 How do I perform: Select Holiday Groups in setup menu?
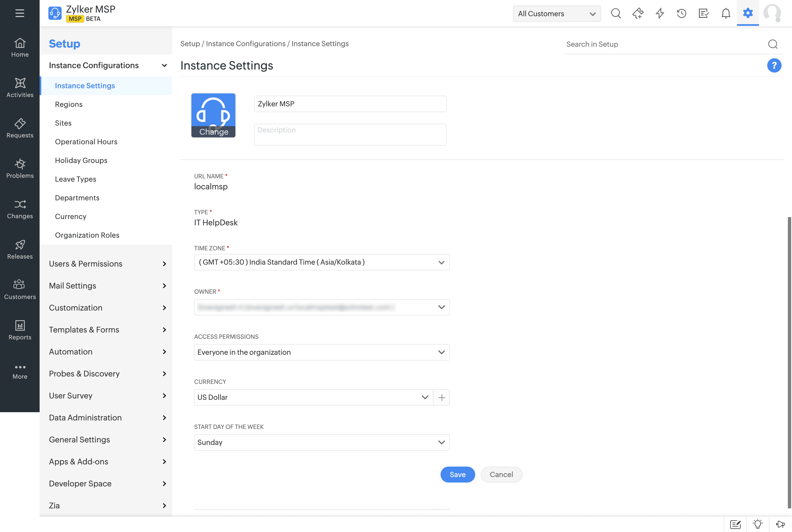[81, 160]
